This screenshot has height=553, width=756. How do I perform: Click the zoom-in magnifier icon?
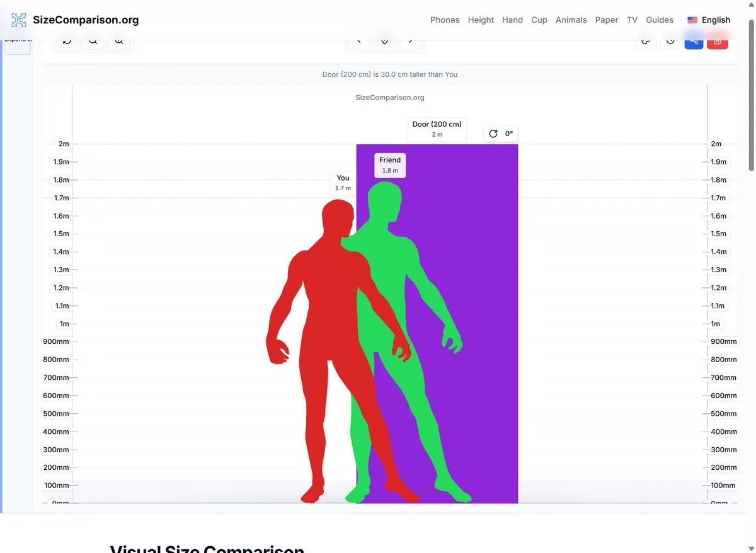point(118,42)
